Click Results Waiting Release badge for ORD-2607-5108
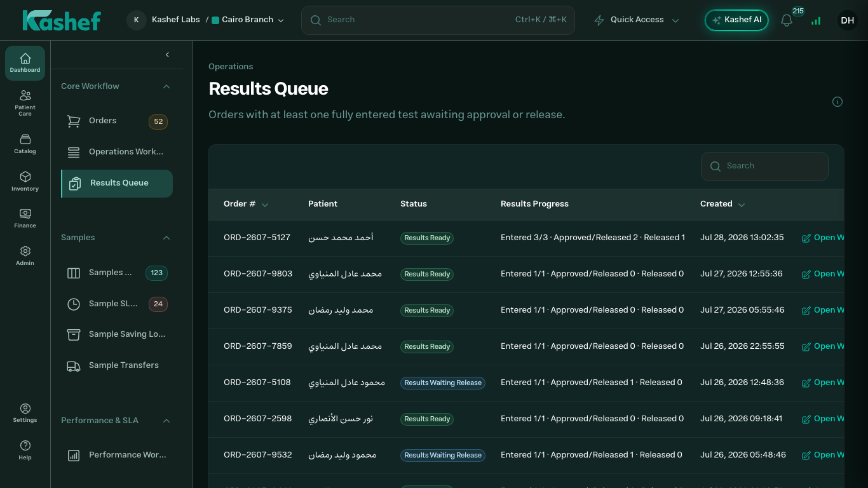Viewport: 868px width, 488px height. click(x=443, y=383)
